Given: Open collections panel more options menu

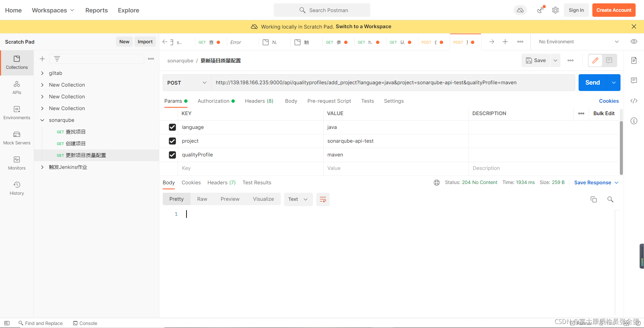Looking at the screenshot, I should tap(151, 59).
